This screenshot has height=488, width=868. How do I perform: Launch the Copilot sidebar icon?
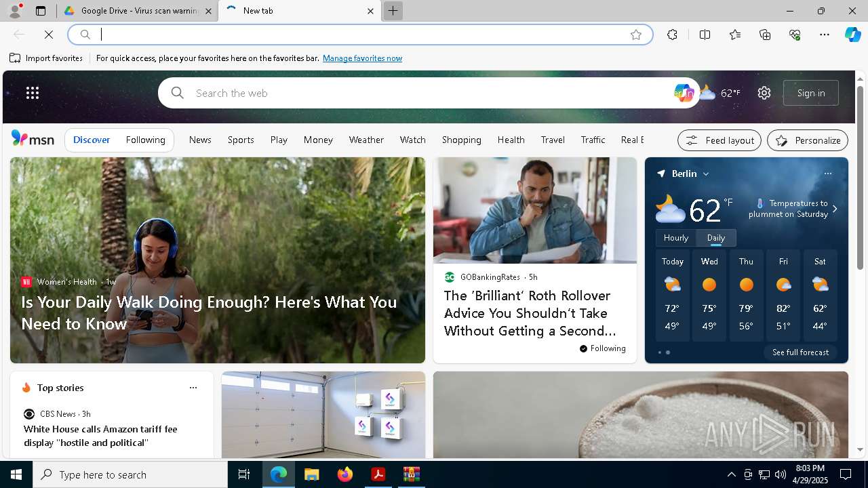coord(853,35)
